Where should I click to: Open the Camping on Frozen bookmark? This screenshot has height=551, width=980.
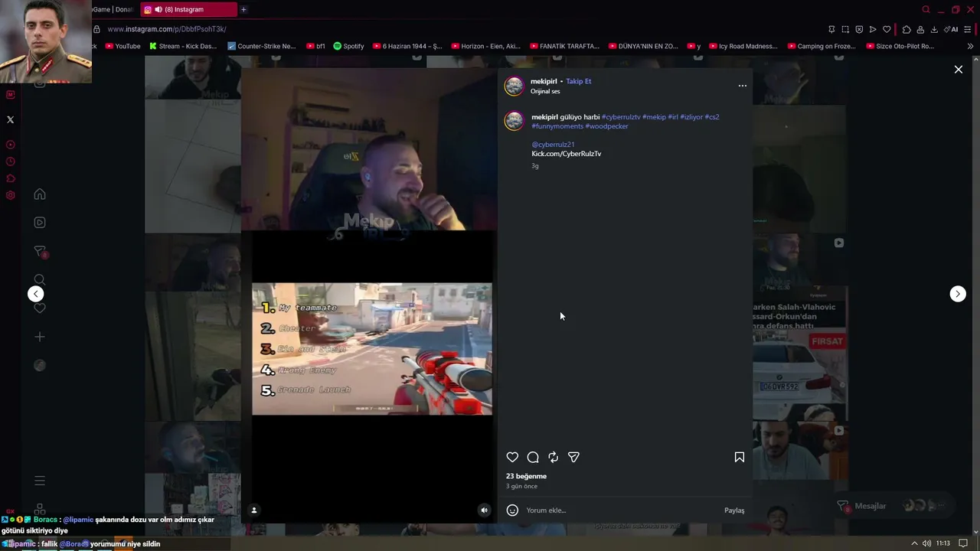tap(821, 46)
